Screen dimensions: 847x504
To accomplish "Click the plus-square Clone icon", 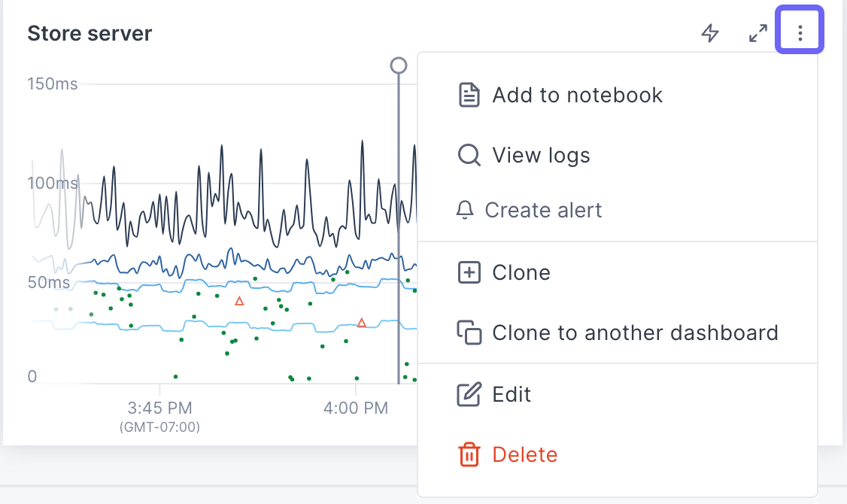I will (469, 272).
